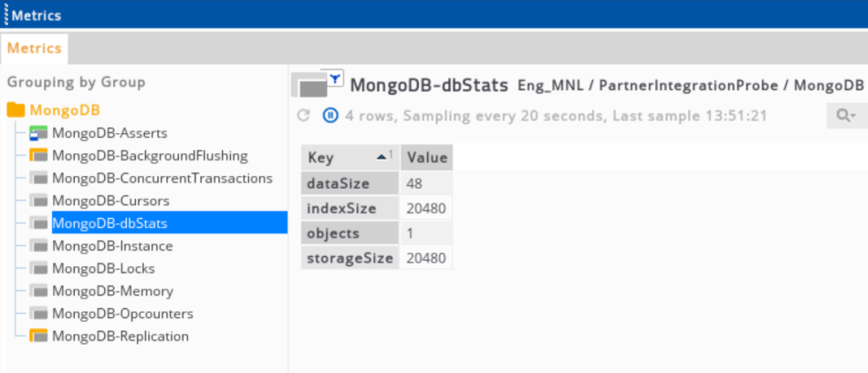Click the MongoDB-Replication dataview icon
Image resolution: width=868 pixels, height=373 pixels.
38,336
